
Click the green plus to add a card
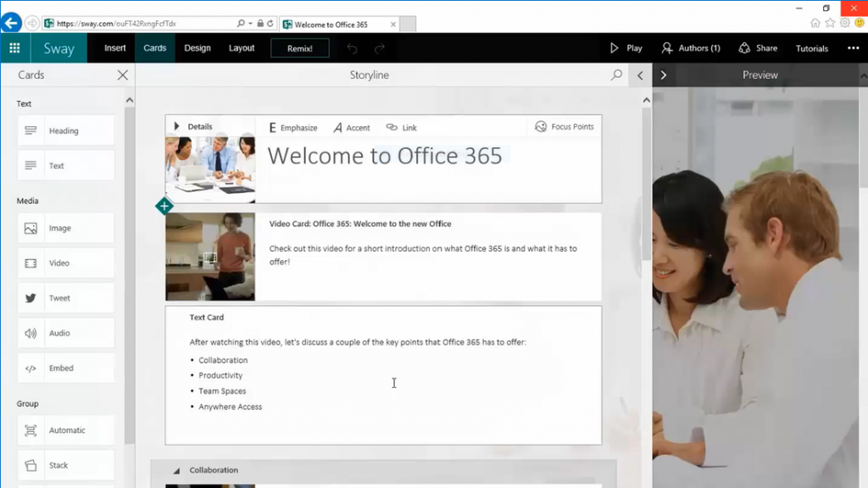point(164,206)
